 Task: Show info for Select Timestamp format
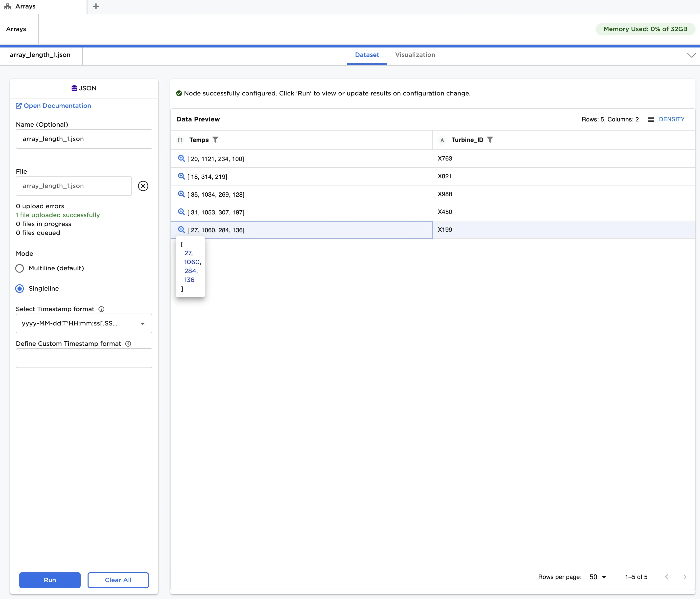101,309
